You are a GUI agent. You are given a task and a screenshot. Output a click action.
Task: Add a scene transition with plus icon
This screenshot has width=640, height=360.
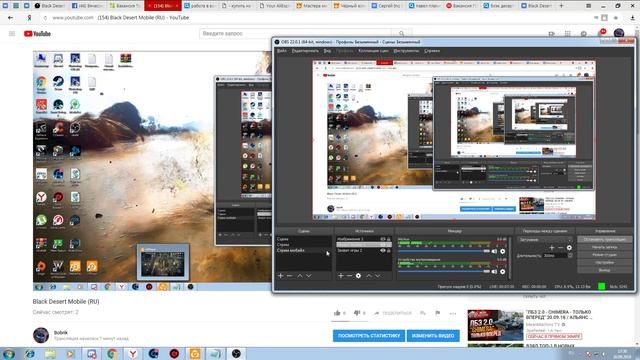[x=552, y=247]
